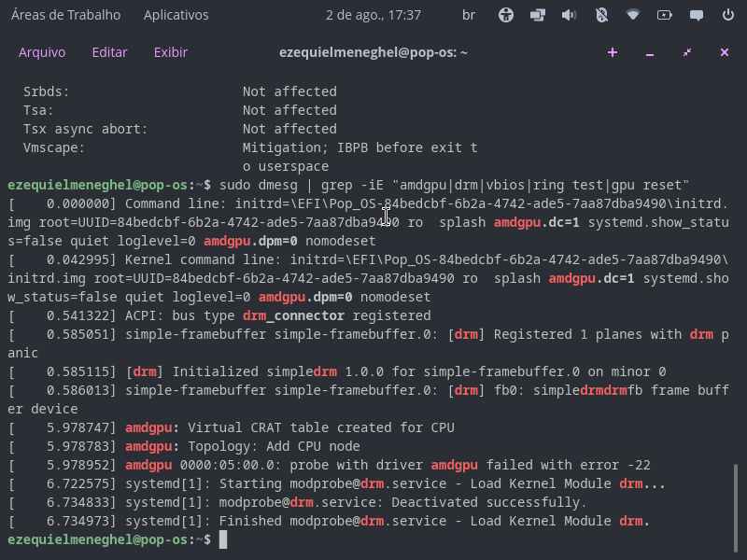Click the 'Tsa:' label
Viewport: 747px width, 560px height.
coord(38,110)
